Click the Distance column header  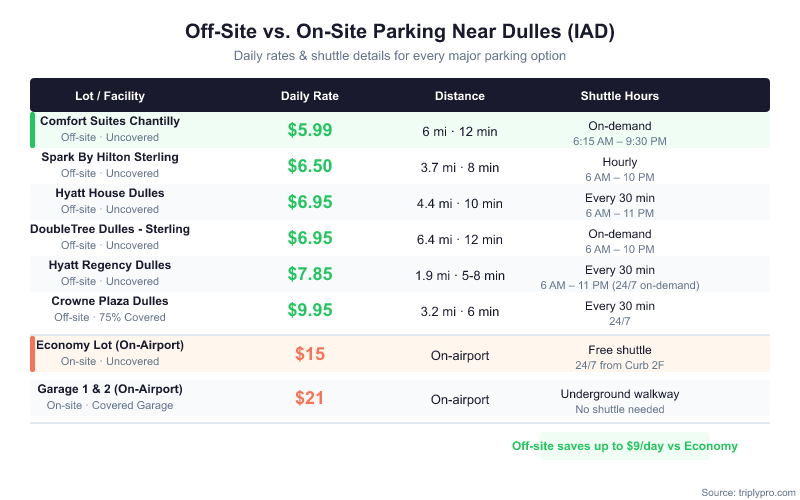coord(460,96)
